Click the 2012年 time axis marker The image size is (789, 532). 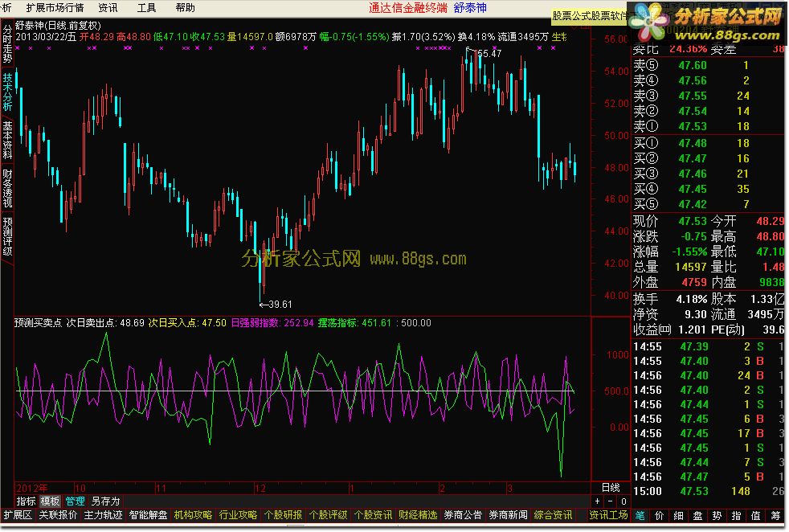31,489
